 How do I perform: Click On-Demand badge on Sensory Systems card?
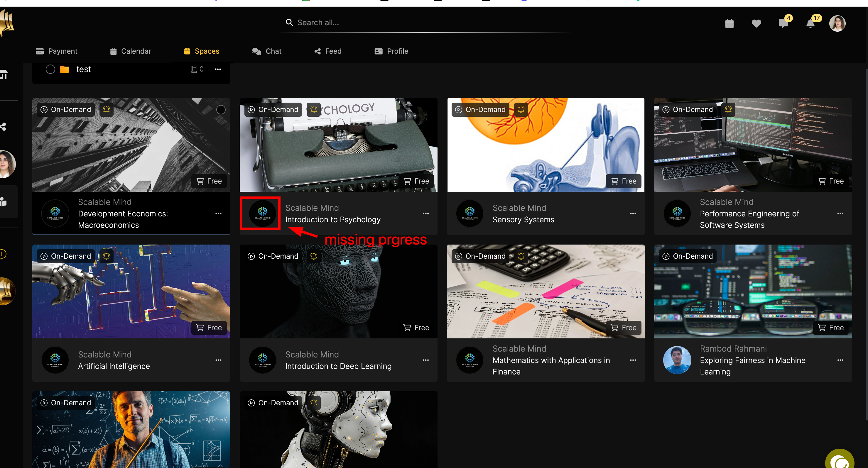480,109
